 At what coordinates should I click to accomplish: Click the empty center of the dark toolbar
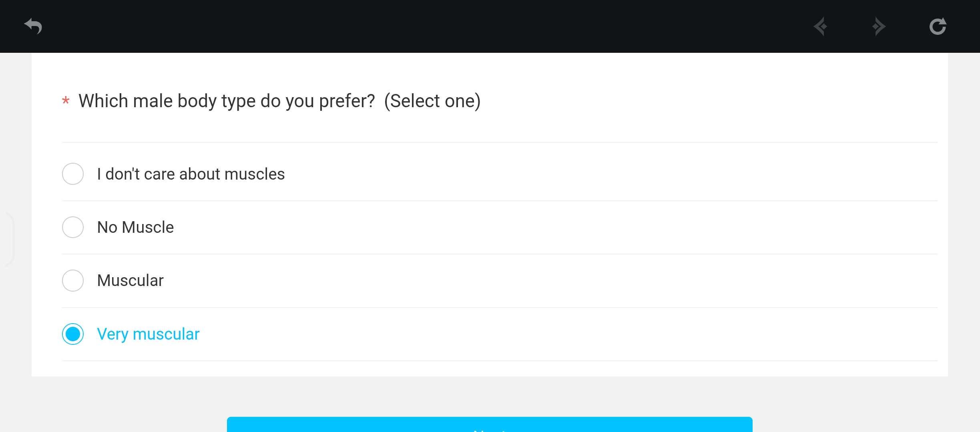[440, 26]
